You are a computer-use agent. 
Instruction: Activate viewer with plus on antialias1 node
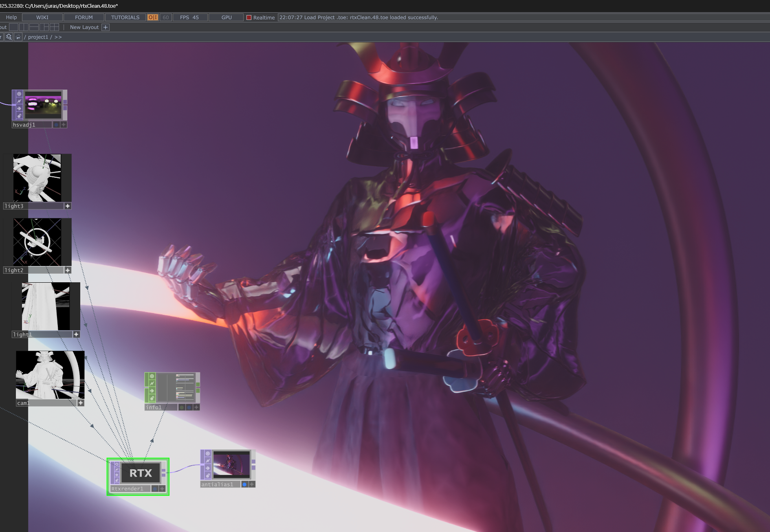tap(252, 484)
